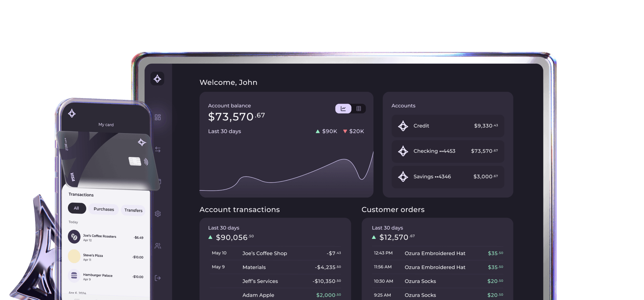This screenshot has height=300, width=644.
Task: Tap the logo on the phone screen
Action: point(72,113)
